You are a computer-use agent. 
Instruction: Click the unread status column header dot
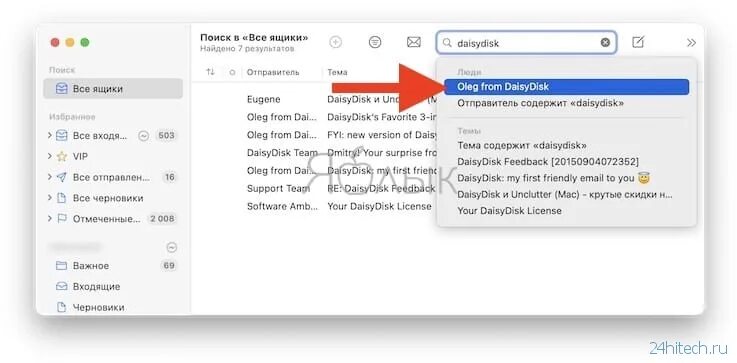(x=232, y=72)
